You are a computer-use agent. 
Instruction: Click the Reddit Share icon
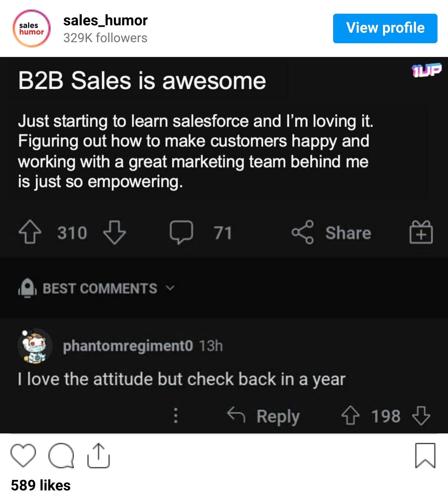303,232
